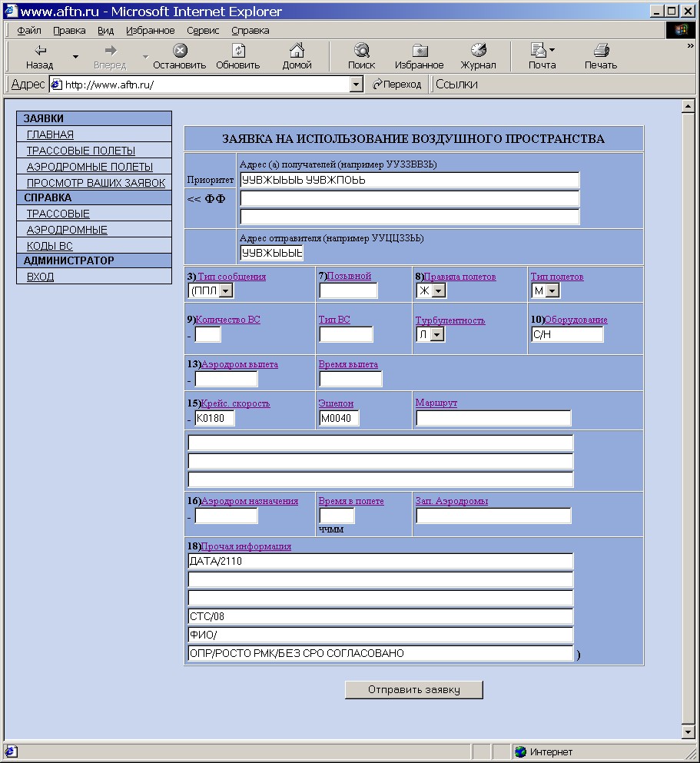Open the Сервис menu

click(x=203, y=31)
